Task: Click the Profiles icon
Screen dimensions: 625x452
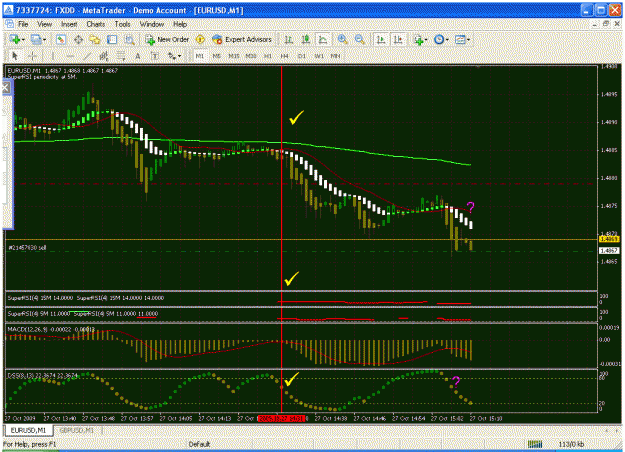Action: [x=36, y=39]
